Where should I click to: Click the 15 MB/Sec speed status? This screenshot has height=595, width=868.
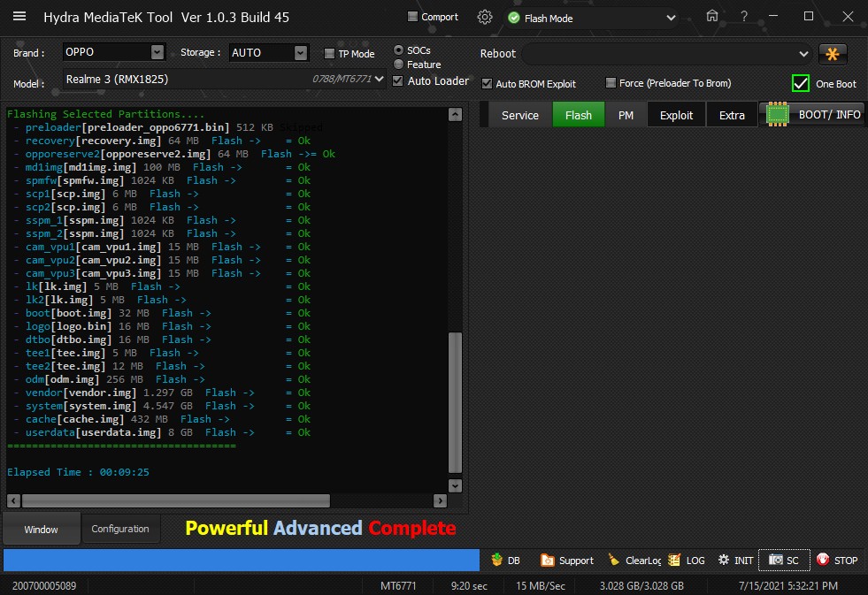point(541,585)
